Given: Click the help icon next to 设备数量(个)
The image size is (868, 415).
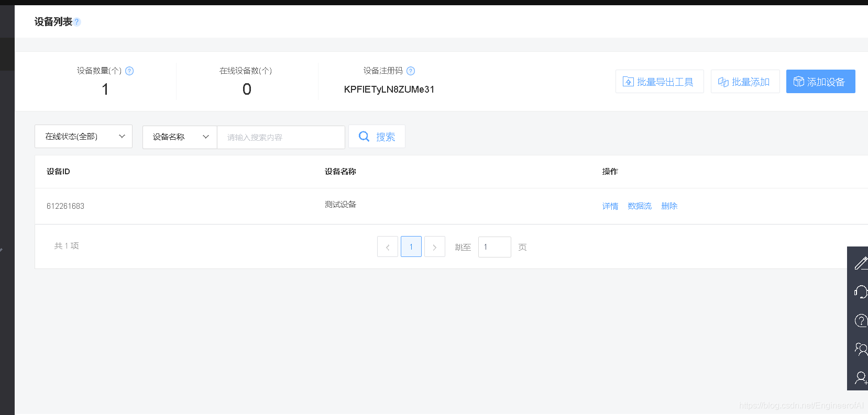Looking at the screenshot, I should click(x=129, y=71).
